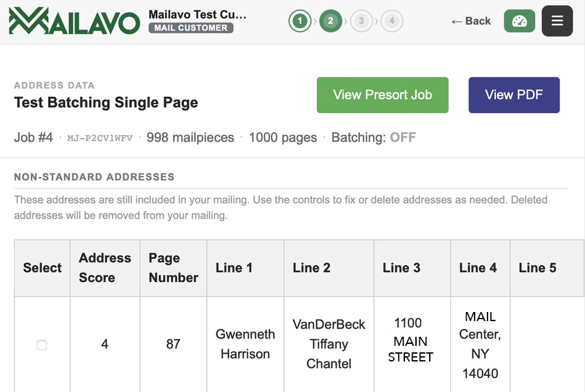Click the View PDF button
The height and width of the screenshot is (392, 585).
(513, 95)
